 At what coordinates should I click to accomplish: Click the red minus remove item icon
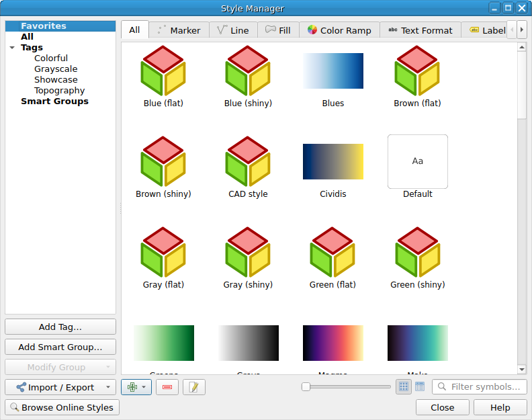167,387
